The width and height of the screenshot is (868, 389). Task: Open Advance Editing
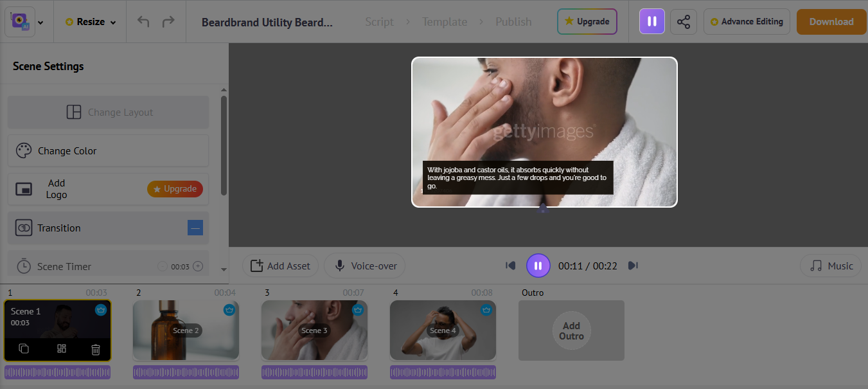(747, 21)
